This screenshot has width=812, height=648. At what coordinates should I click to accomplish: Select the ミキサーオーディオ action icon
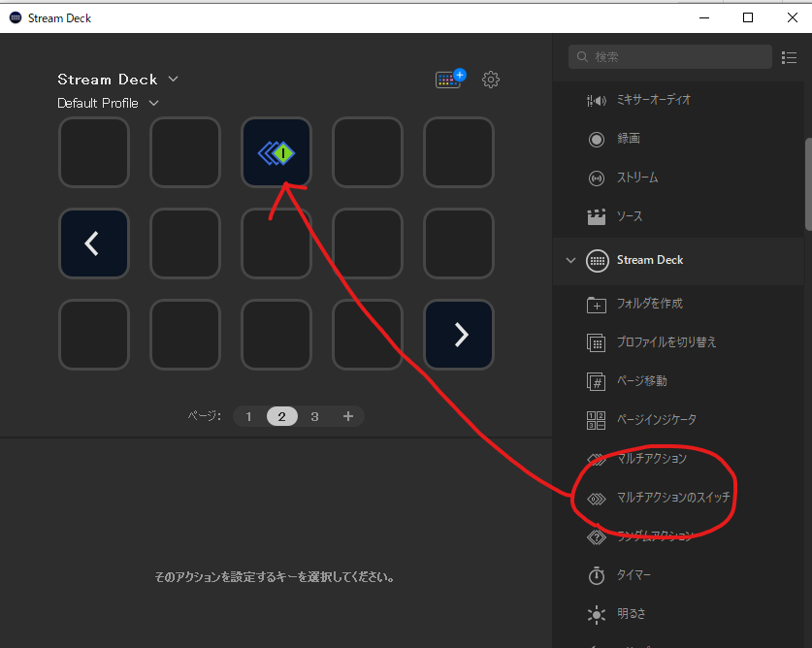pos(597,101)
